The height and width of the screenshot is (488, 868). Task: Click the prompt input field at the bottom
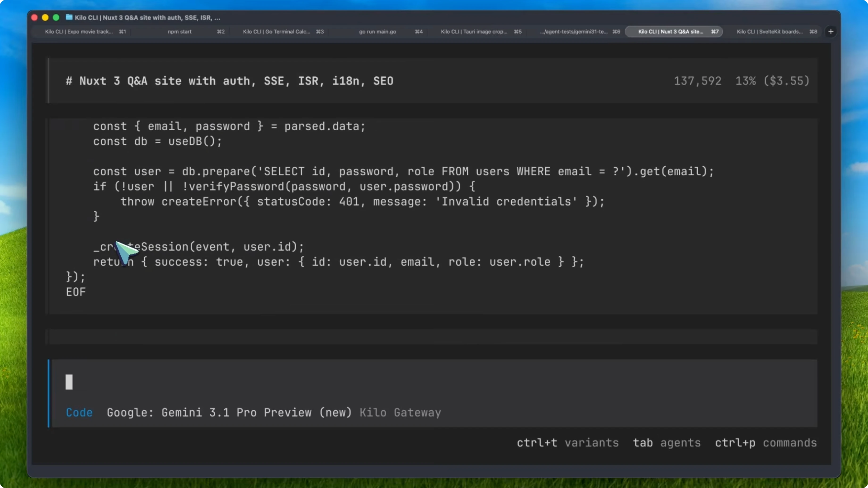click(236, 382)
